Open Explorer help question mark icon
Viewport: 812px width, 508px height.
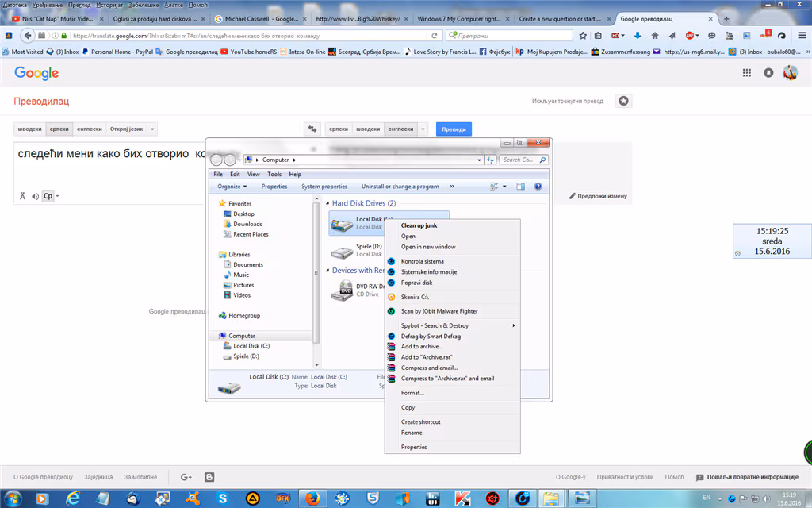(x=538, y=187)
